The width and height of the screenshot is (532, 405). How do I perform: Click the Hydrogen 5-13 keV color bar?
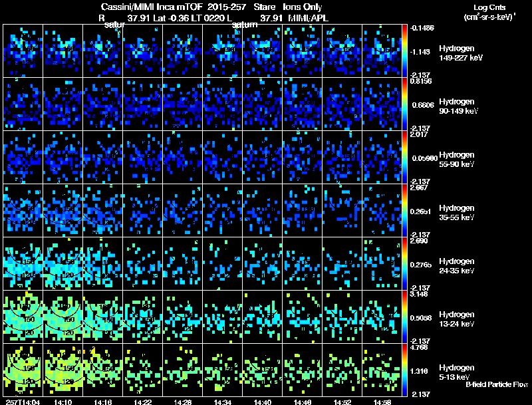pos(406,369)
